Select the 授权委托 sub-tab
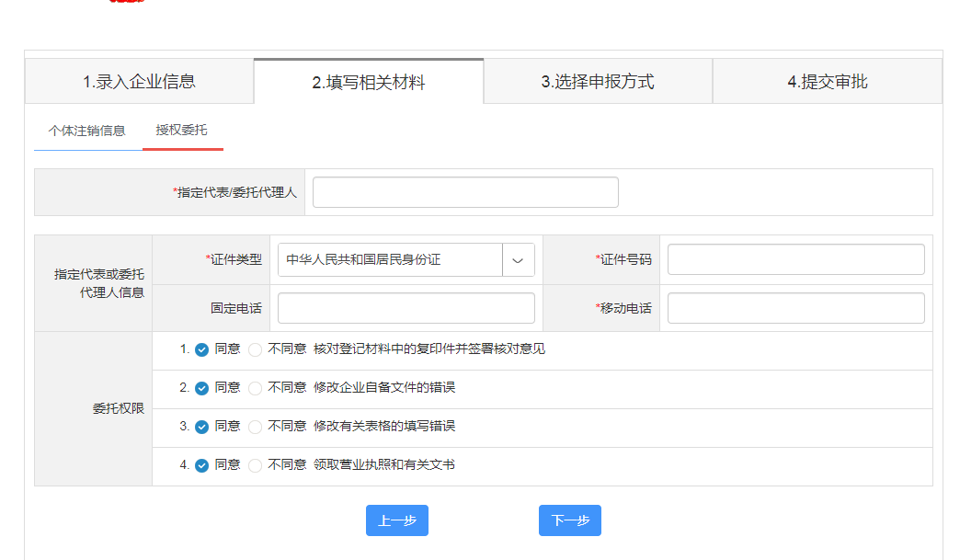This screenshot has width=960, height=560. pos(182,131)
